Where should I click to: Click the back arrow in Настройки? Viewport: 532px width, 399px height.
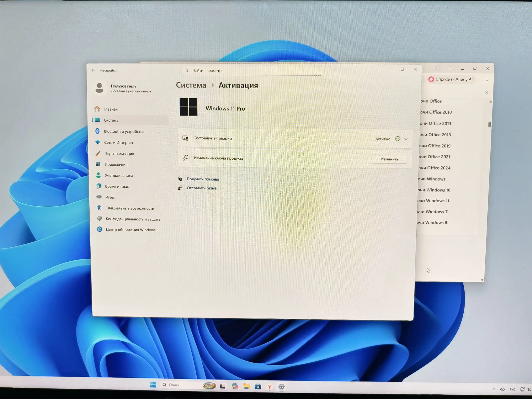[x=93, y=70]
